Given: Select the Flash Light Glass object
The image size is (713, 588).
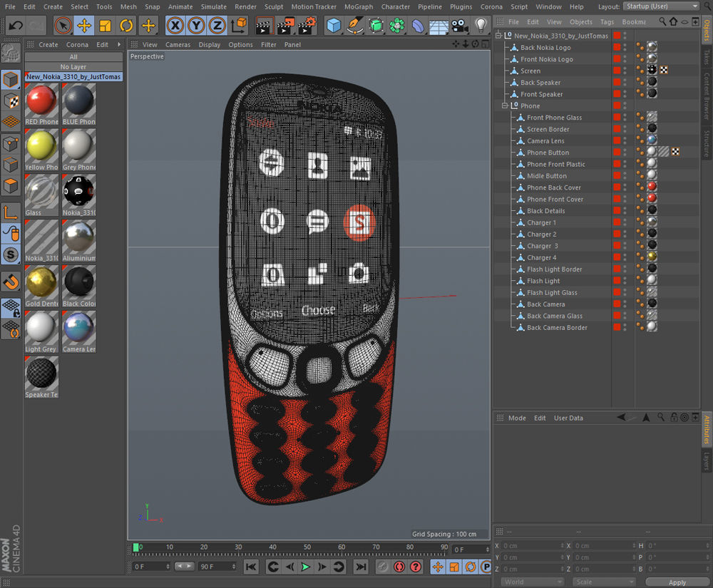Looking at the screenshot, I should point(552,293).
